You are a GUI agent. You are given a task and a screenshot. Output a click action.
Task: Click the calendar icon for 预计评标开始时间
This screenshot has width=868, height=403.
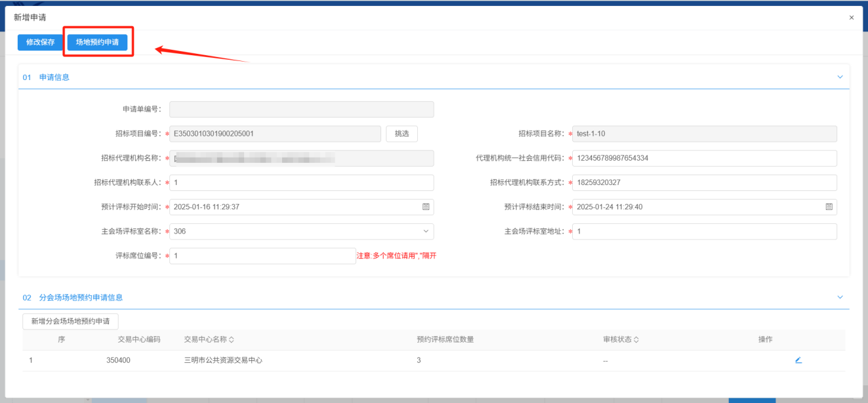pyautogui.click(x=425, y=207)
